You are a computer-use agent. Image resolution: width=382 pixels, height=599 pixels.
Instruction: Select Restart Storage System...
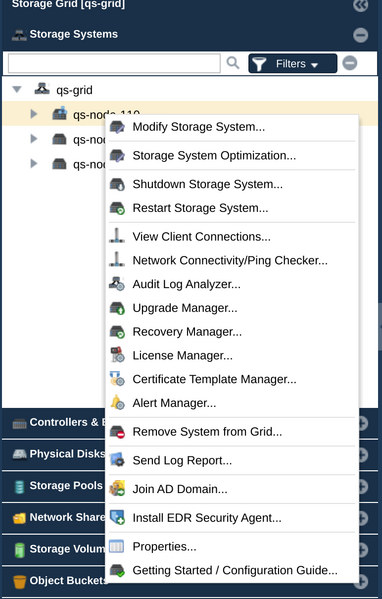(x=200, y=208)
